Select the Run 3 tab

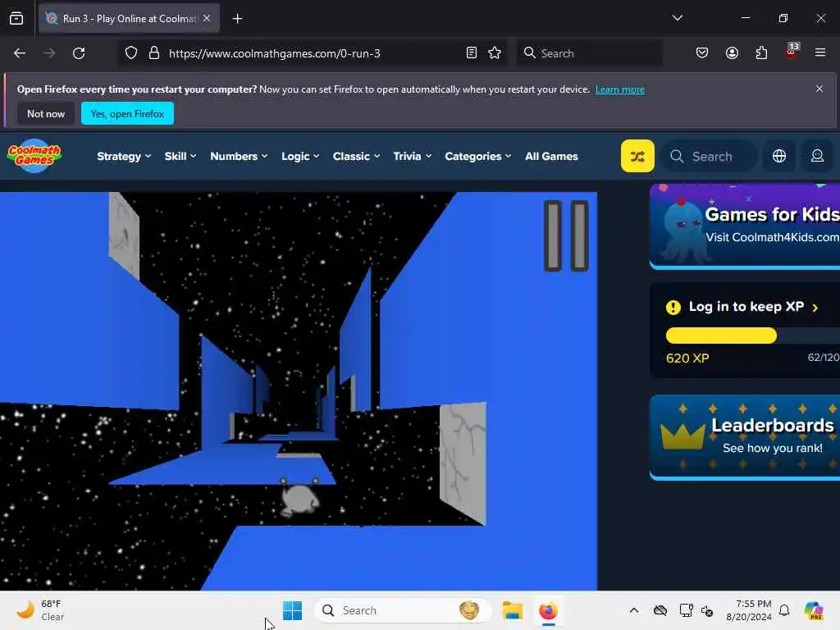coord(129,18)
